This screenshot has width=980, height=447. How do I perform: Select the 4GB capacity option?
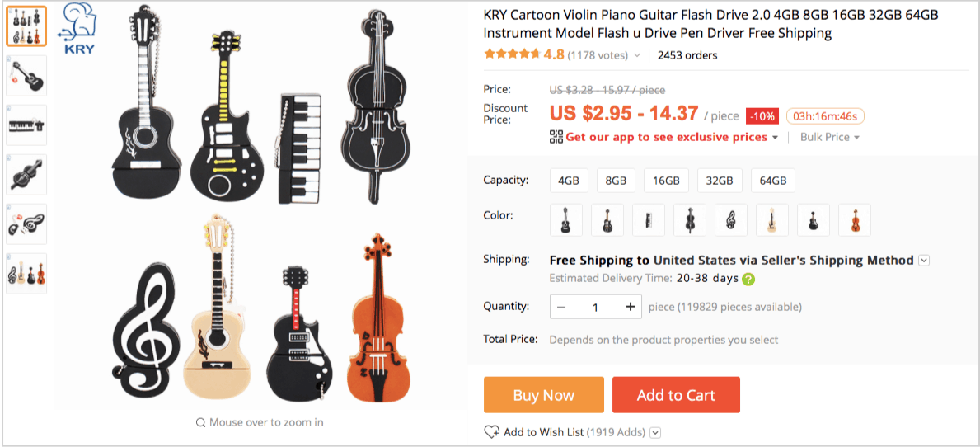point(568,181)
